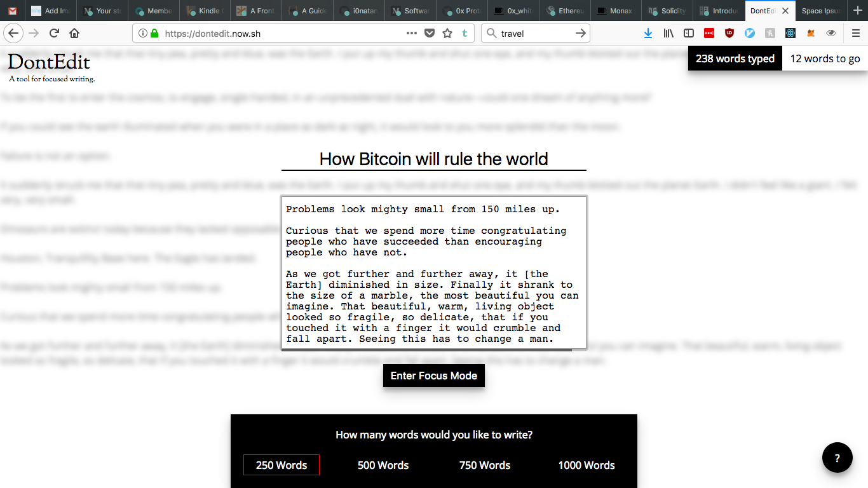The image size is (868, 488).
Task: Switch to the '0x_whit' tab
Action: (x=514, y=11)
